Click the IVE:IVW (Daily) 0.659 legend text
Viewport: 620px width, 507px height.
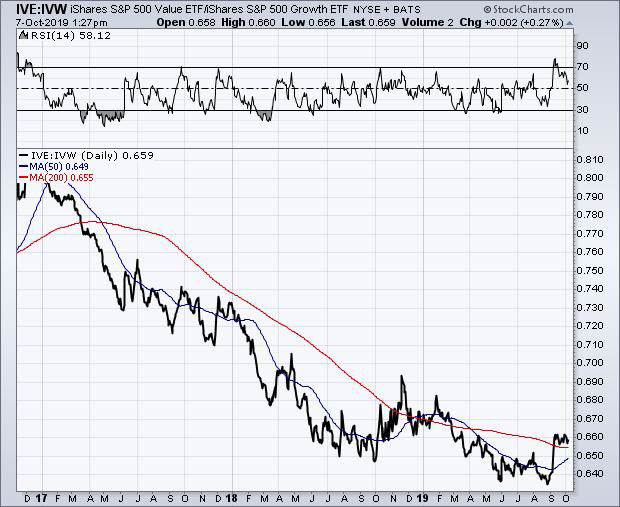tap(92, 155)
